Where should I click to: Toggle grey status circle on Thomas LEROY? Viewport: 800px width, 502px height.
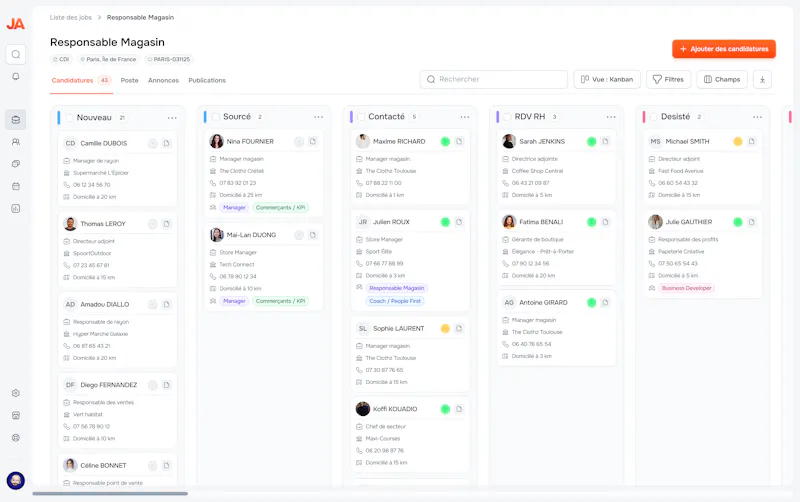click(153, 224)
